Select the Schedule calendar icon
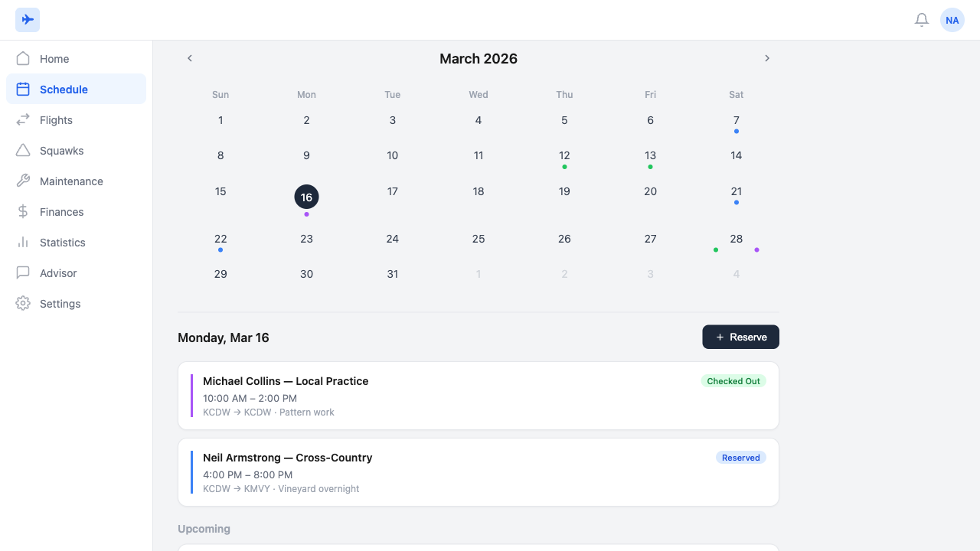980x551 pixels. pyautogui.click(x=24, y=89)
